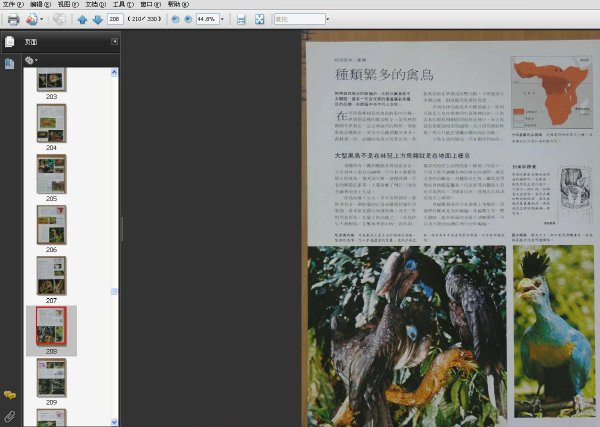Viewport: 600px width, 427px height.
Task: Click the thumbnail panel scrollbar thumb
Action: point(114,292)
